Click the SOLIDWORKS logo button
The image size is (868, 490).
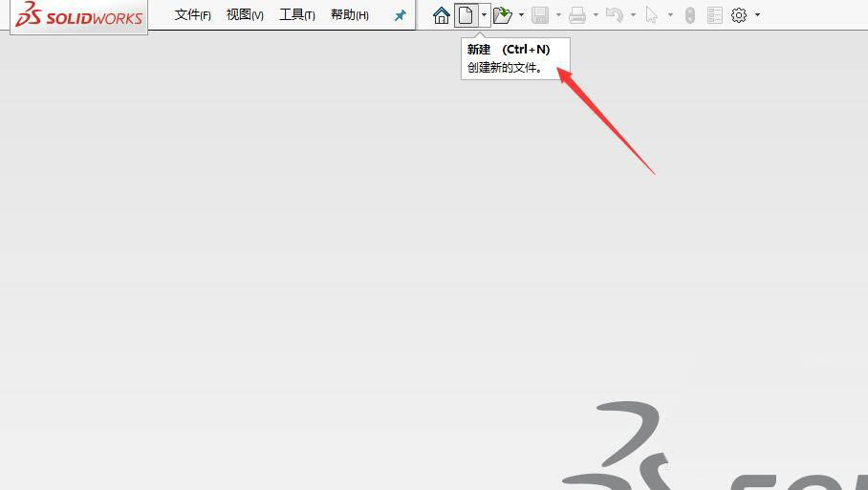(x=79, y=16)
